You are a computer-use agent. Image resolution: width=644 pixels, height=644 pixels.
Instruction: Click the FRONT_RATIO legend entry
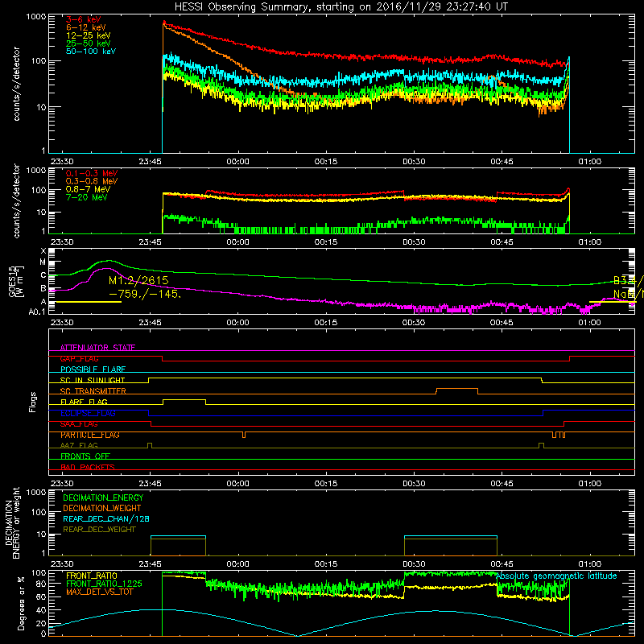(92, 576)
